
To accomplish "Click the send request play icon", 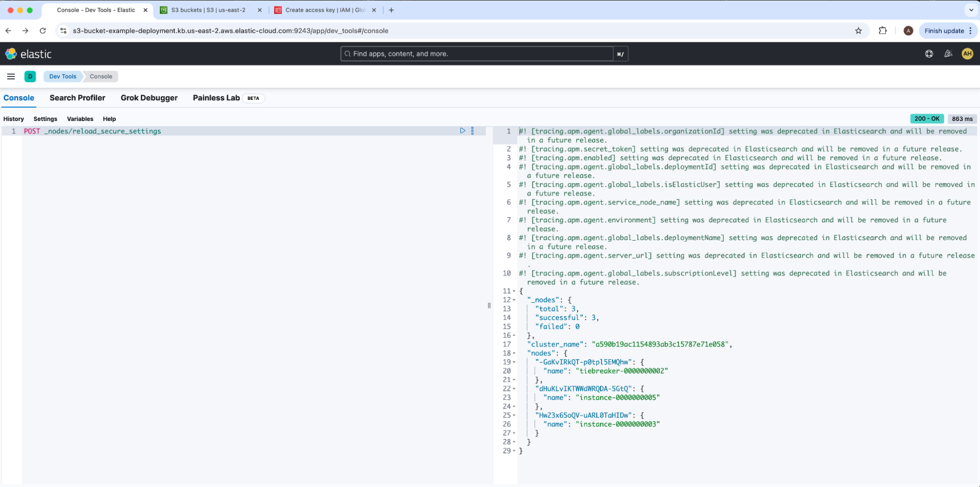I will click(462, 131).
